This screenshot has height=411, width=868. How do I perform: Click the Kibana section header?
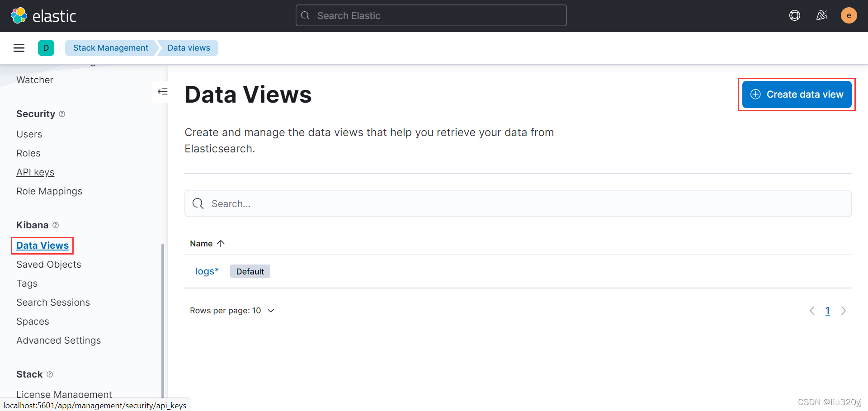(33, 225)
